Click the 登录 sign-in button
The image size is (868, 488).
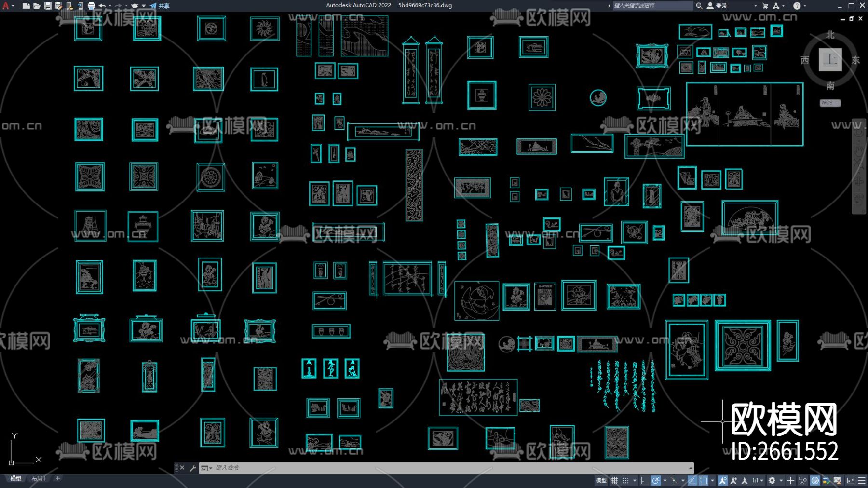coord(717,6)
